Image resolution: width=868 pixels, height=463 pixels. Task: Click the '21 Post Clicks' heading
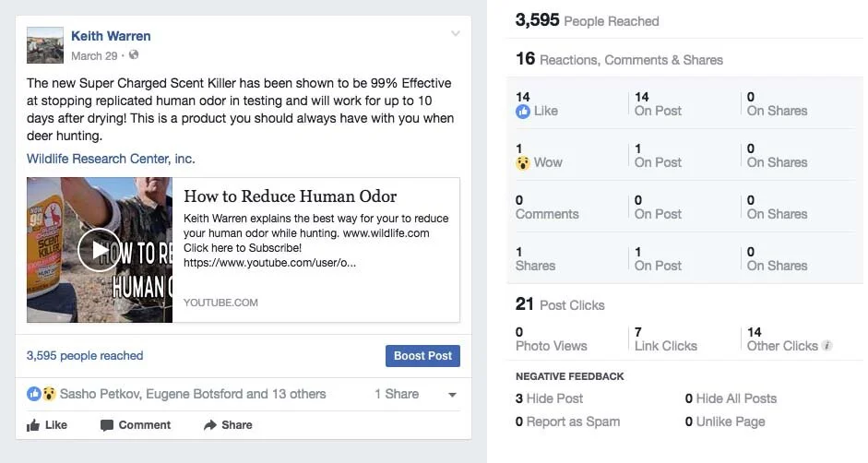pyautogui.click(x=560, y=304)
